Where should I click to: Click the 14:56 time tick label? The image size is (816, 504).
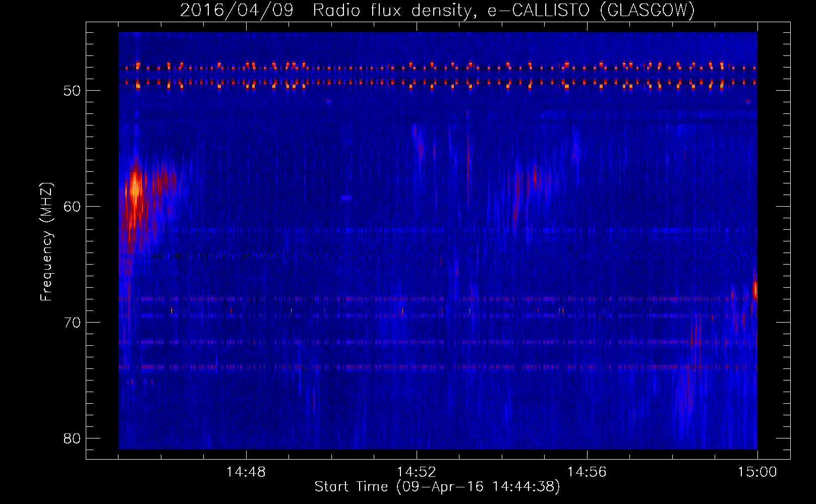coord(587,472)
